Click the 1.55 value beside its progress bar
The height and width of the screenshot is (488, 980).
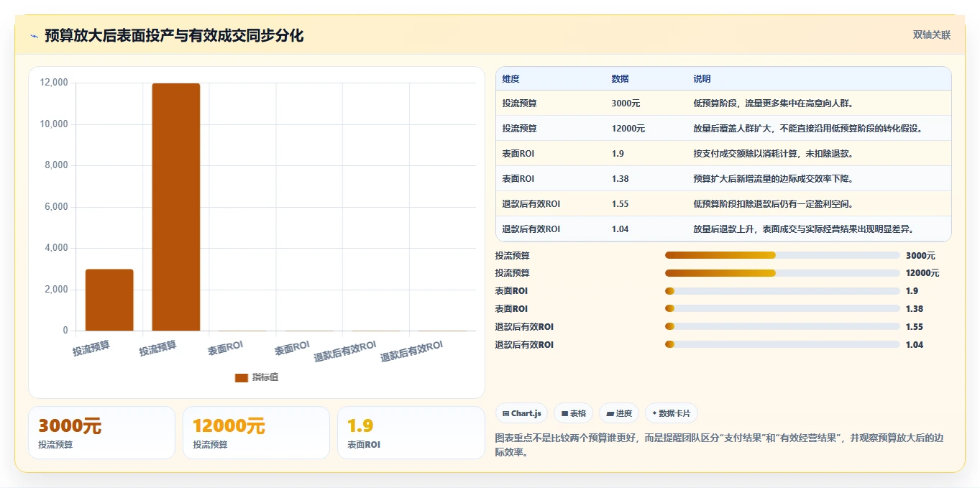[x=915, y=327]
